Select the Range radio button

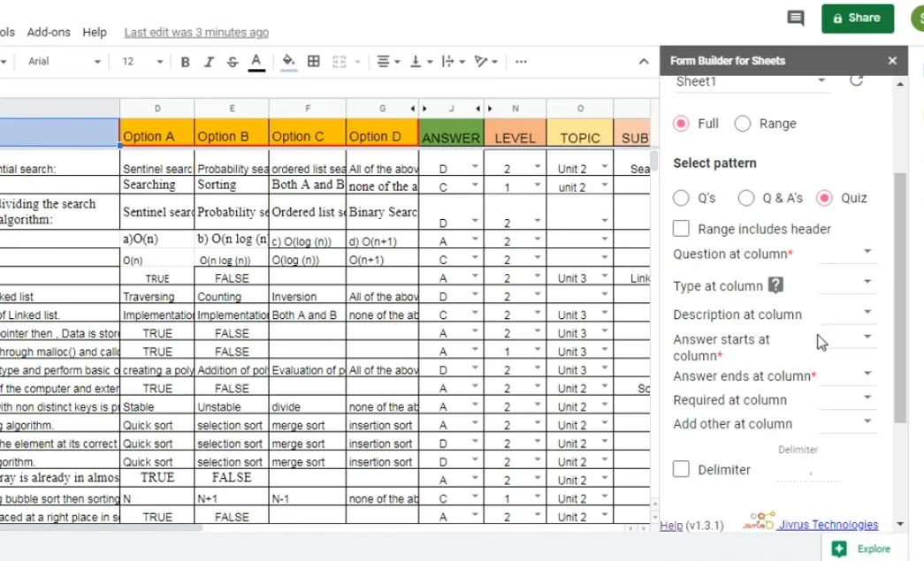point(743,124)
